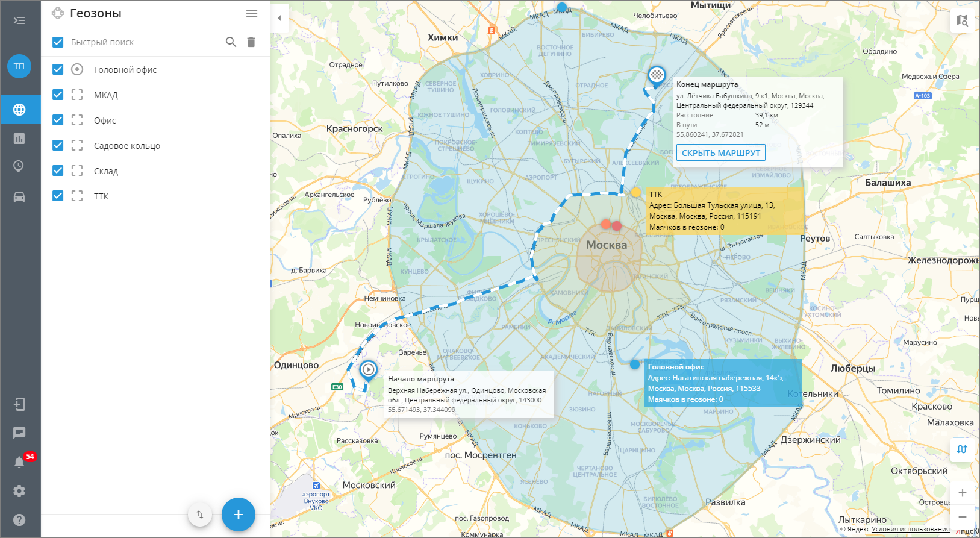Image resolution: width=980 pixels, height=538 pixels.
Task: Click the polygon type icon for МКАД
Action: [x=77, y=95]
